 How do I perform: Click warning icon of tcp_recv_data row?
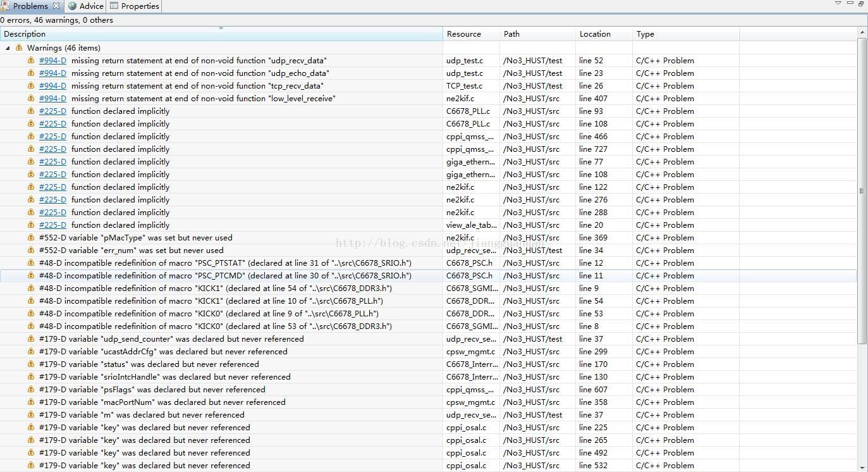[31, 86]
